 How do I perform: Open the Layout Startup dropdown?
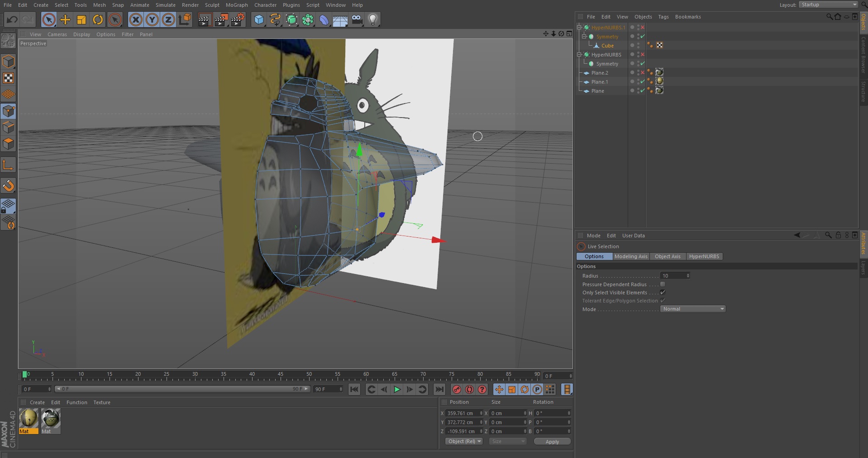[x=828, y=5]
